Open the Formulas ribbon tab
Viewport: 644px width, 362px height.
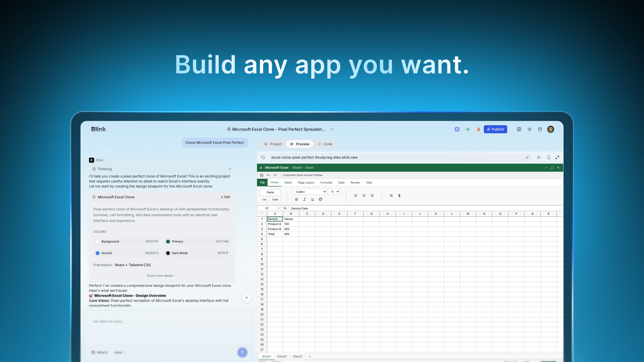point(326,183)
